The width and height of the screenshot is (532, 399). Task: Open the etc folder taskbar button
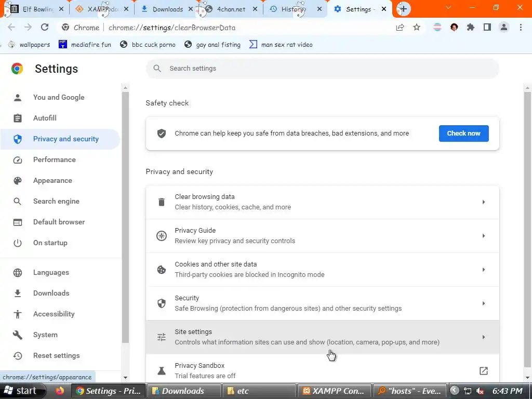coord(259,391)
